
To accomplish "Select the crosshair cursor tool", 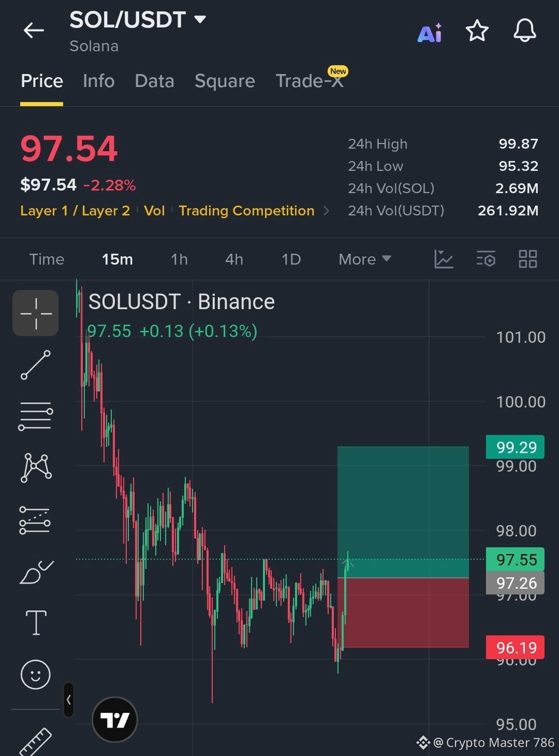I will tap(36, 313).
